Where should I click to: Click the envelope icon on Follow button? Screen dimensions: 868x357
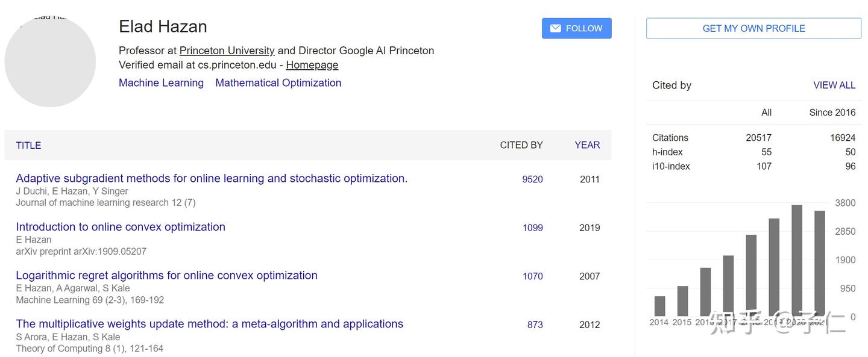[x=555, y=28]
